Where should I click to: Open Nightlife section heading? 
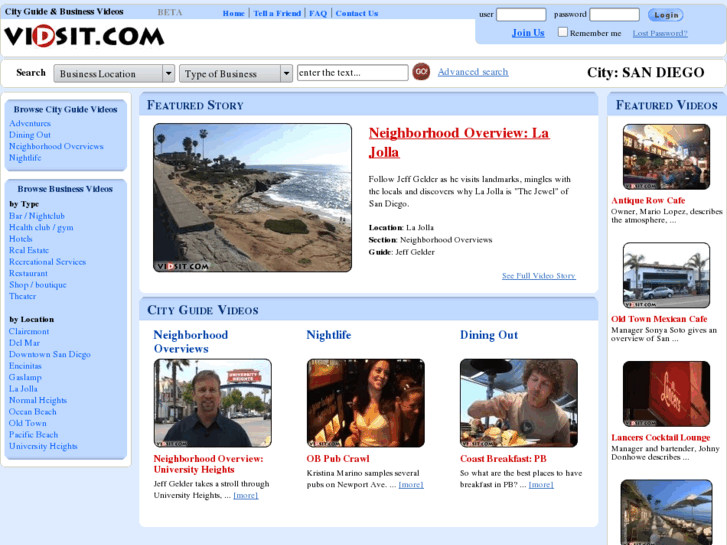(x=329, y=335)
